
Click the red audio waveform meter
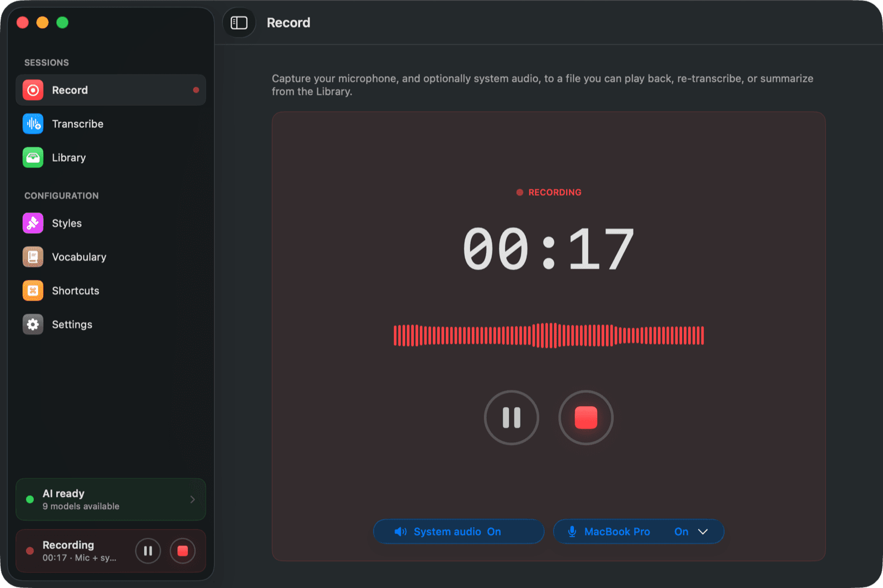[549, 335]
